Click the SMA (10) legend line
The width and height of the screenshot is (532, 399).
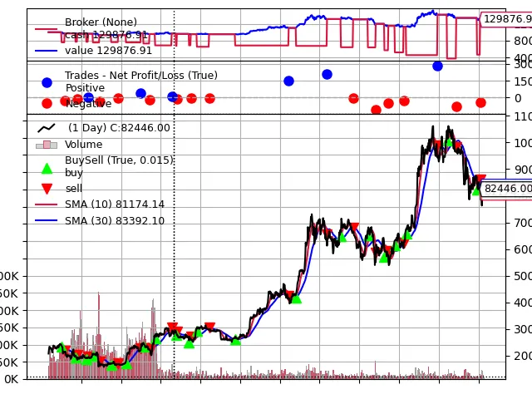tap(47, 204)
